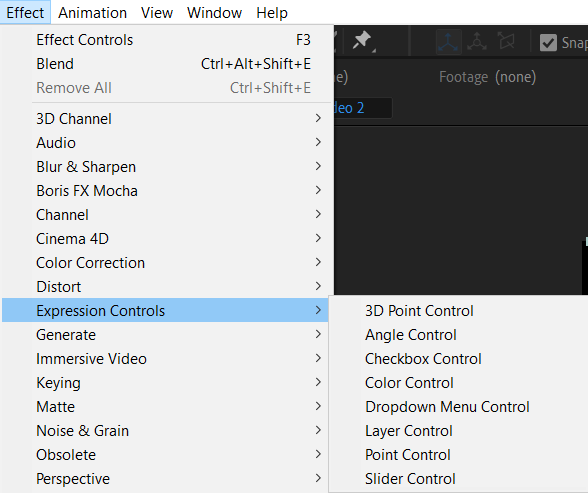Toggle the Snapping checkbox
The width and height of the screenshot is (588, 493).
coord(548,43)
